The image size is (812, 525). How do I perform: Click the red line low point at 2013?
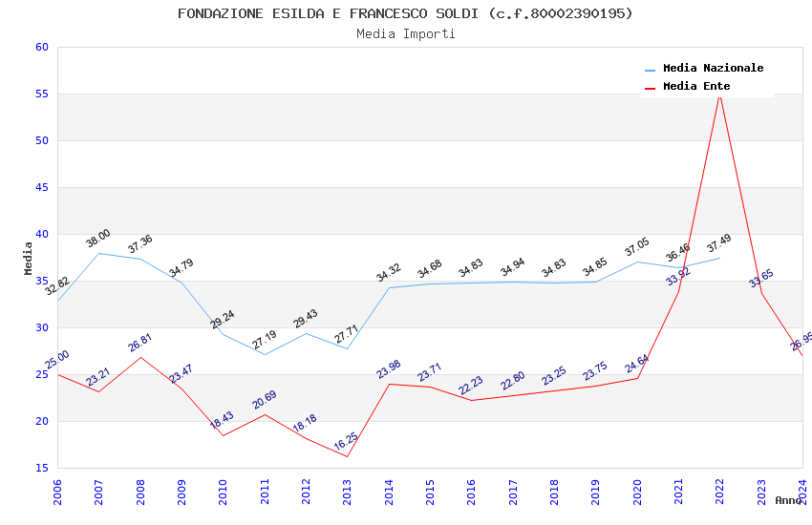347,456
